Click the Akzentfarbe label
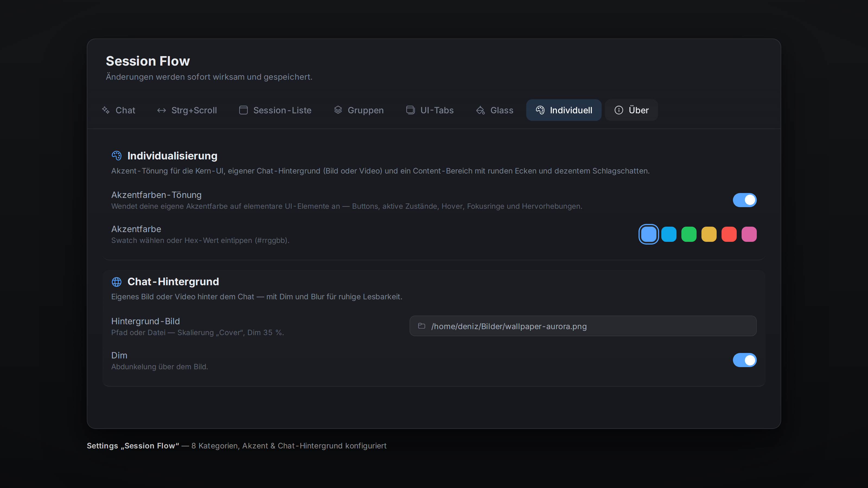Viewport: 868px width, 488px height. point(136,229)
